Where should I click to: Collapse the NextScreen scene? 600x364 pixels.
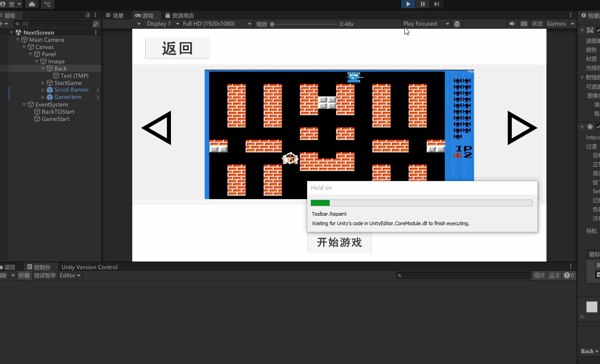pos(11,32)
